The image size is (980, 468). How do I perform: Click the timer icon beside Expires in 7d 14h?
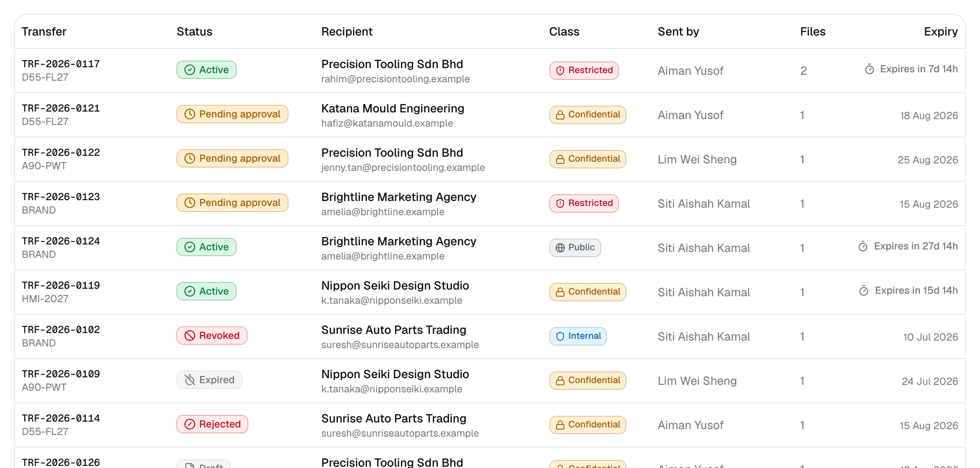tap(870, 69)
